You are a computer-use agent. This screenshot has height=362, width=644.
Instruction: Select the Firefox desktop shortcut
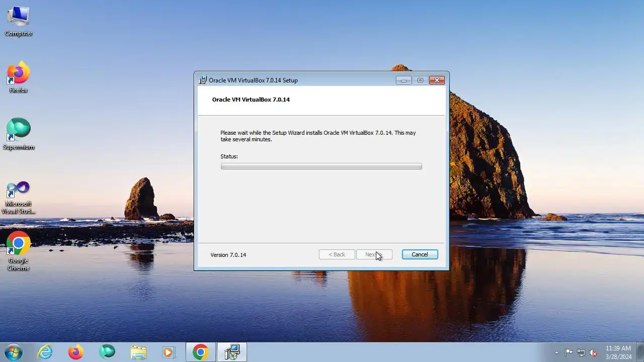[x=19, y=77]
